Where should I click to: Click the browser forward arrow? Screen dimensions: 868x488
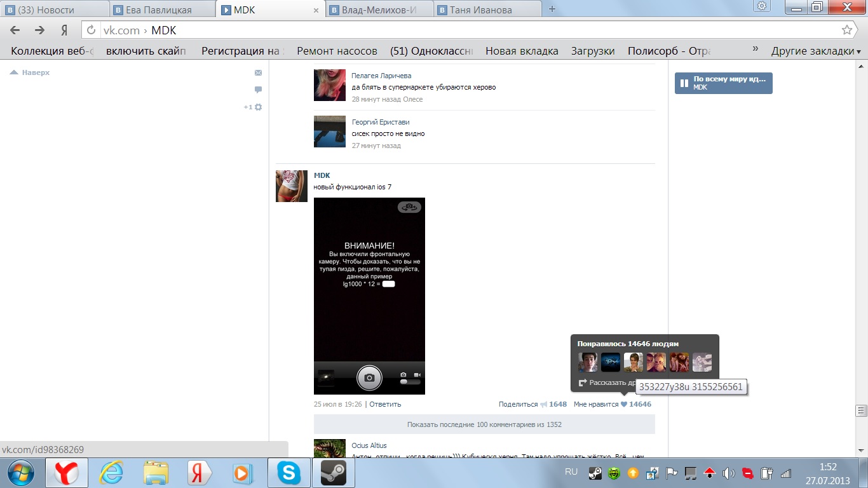tap(39, 30)
